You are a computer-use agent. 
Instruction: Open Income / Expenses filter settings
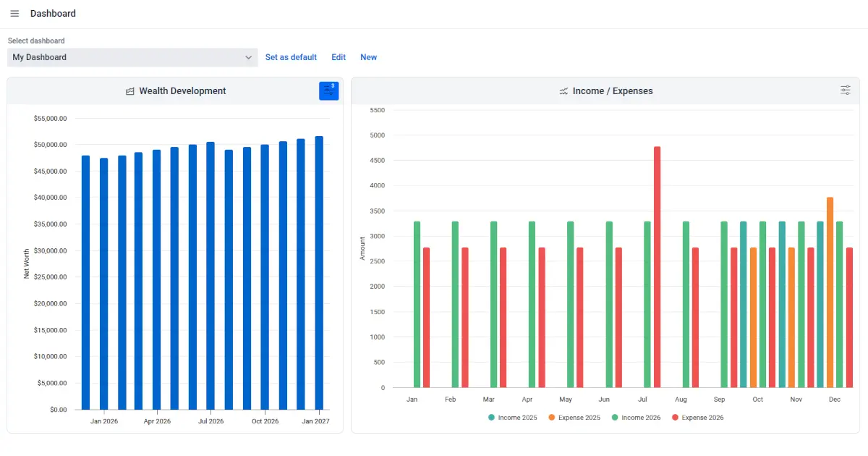(846, 90)
